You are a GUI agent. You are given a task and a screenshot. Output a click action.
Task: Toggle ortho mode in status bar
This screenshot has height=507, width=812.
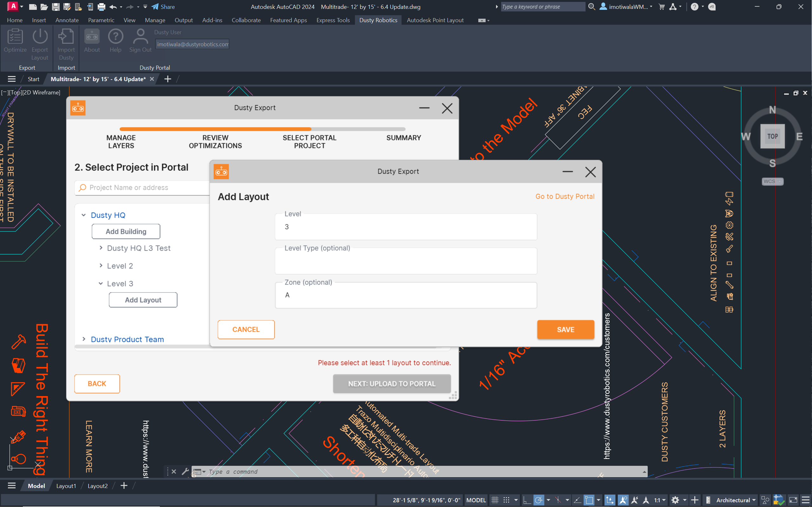pyautogui.click(x=527, y=500)
